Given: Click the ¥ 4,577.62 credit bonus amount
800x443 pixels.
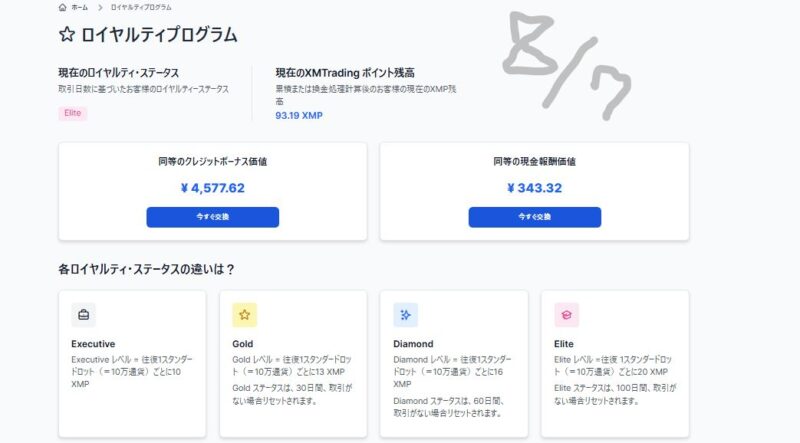Looking at the screenshot, I should click(x=213, y=188).
